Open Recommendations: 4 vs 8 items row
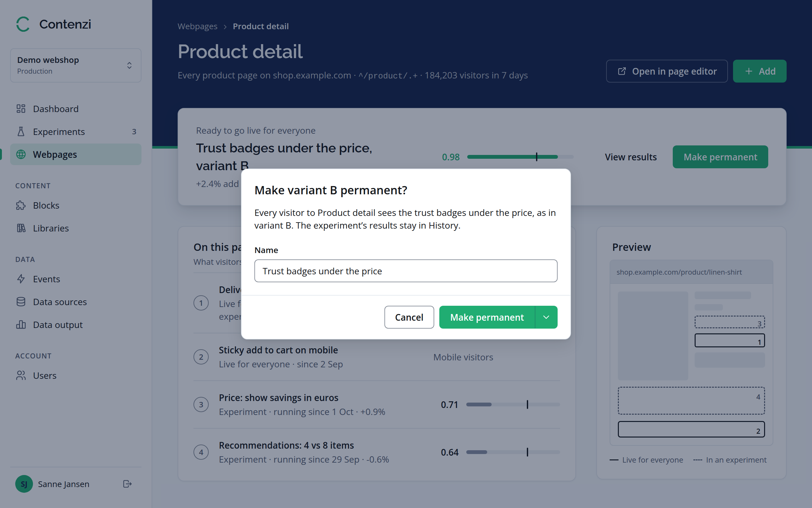The height and width of the screenshot is (508, 812). click(377, 452)
